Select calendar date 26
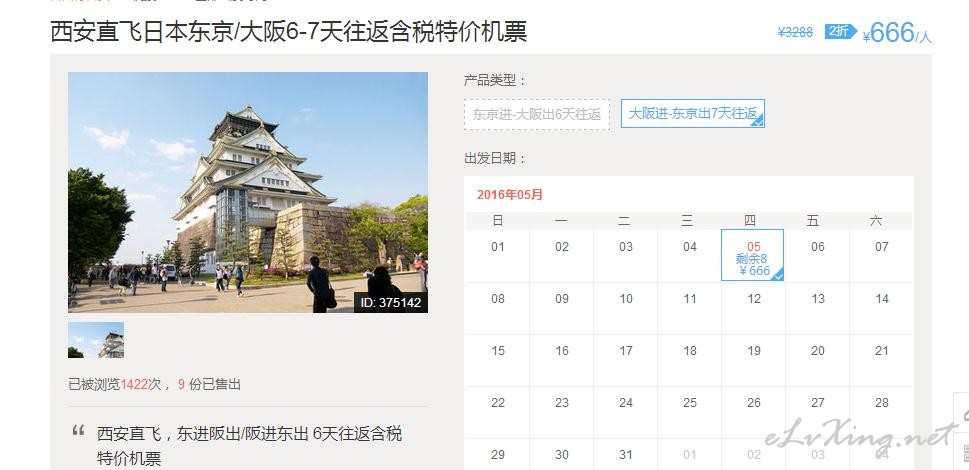969x470 pixels. (753, 412)
